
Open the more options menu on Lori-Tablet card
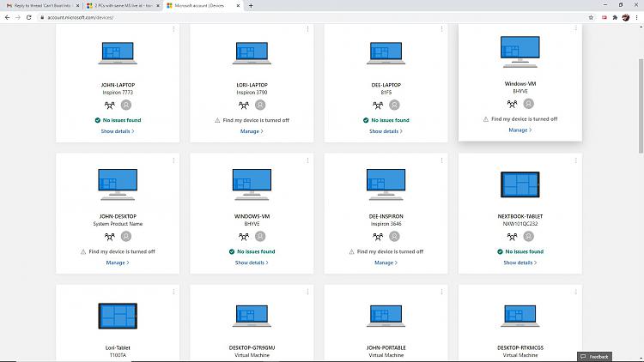point(173,292)
